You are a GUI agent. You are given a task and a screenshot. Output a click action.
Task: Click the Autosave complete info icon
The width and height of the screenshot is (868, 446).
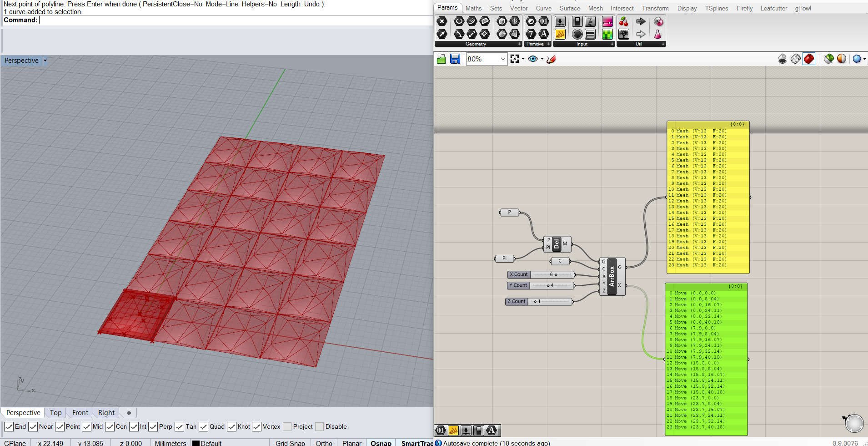tap(438, 443)
